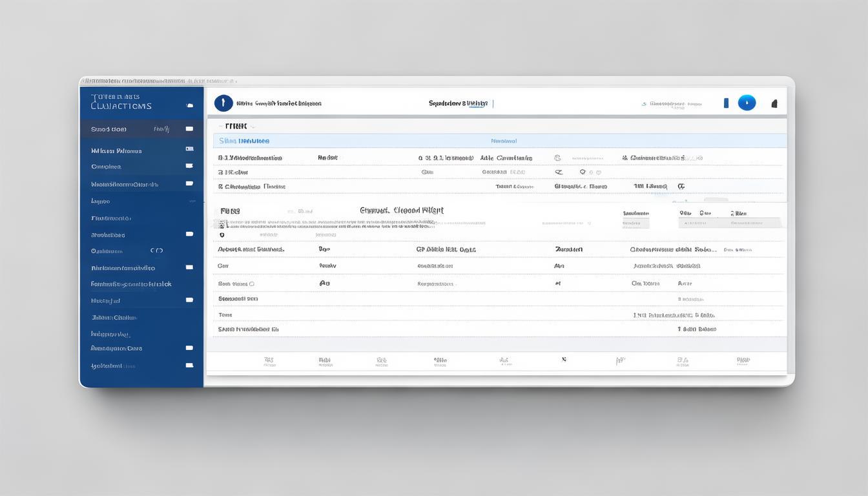868x496 pixels.
Task: Open the circular app logo icon
Action: click(223, 102)
